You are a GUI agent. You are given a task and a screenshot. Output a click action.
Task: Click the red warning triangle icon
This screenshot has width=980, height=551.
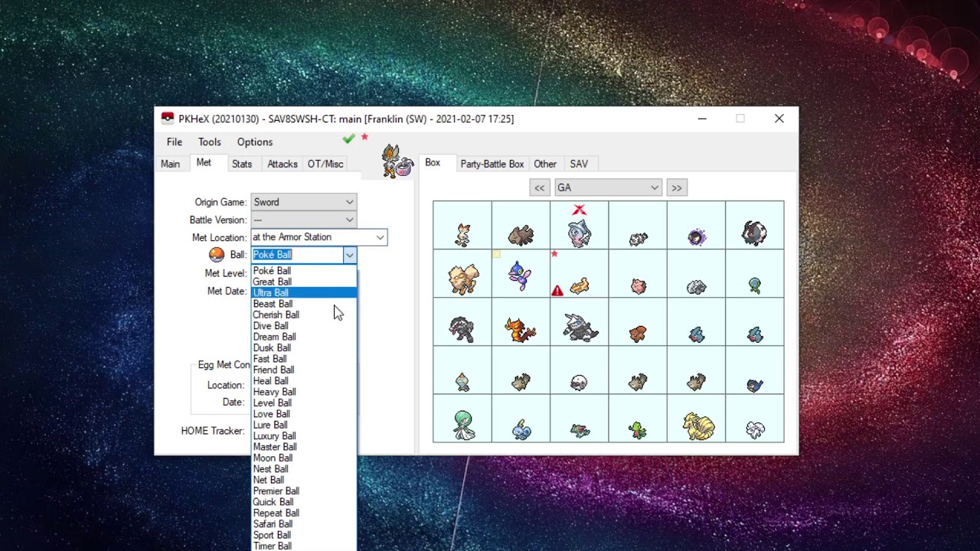click(557, 291)
